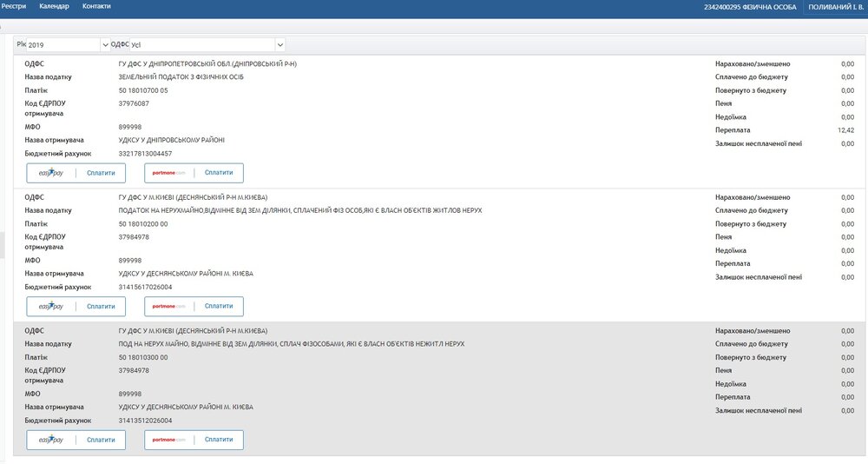Click recipient УДКСУ У ДНІПРОВСЬКОМУ РАЙОНІ
Viewport: 868px width, 464px height.
click(x=172, y=140)
